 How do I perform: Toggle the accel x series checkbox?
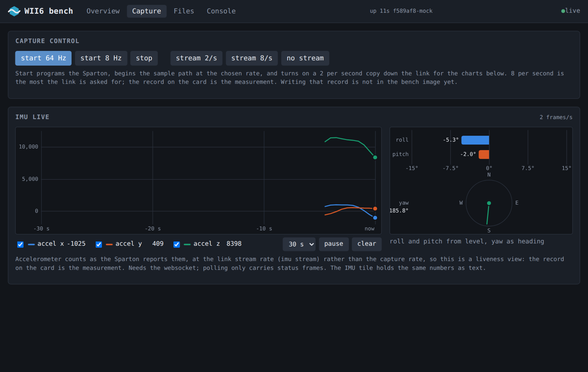click(x=21, y=244)
